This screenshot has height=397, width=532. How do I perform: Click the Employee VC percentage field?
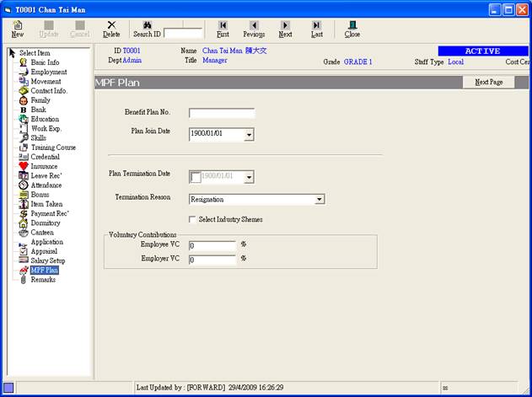(x=212, y=246)
